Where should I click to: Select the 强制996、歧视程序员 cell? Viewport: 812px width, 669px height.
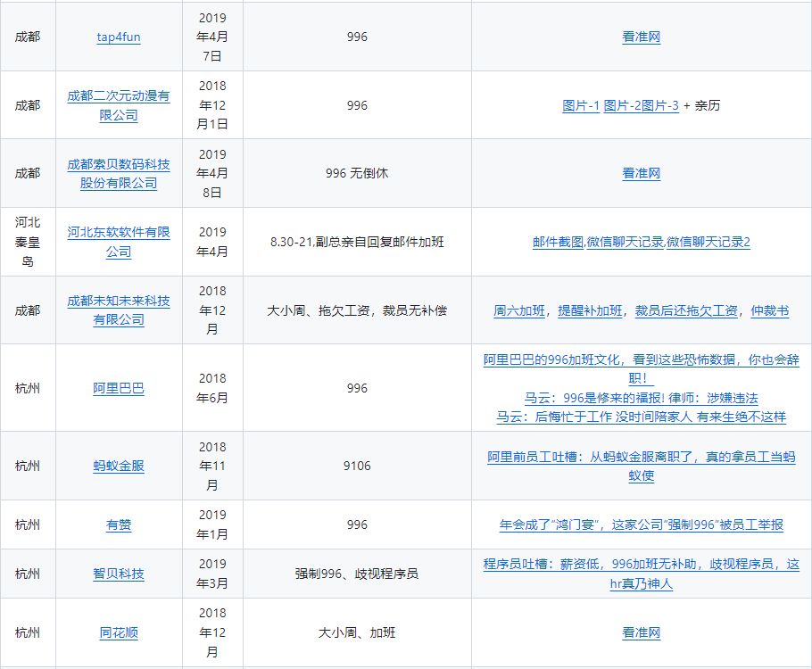(x=357, y=574)
